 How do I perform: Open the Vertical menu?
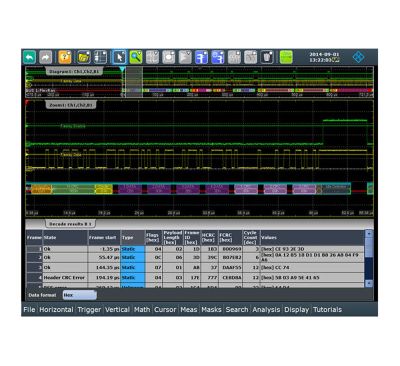117,310
